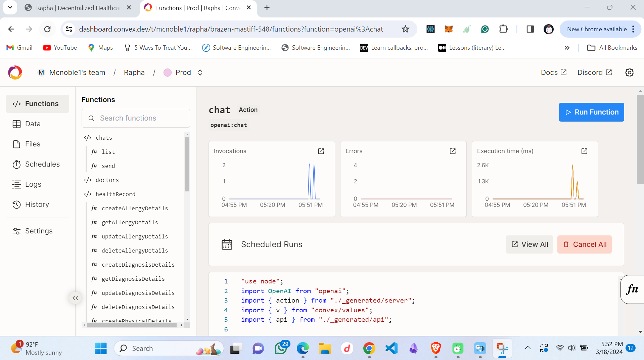Click the Search functions input field
Screen dimensions: 644x360
point(136,118)
